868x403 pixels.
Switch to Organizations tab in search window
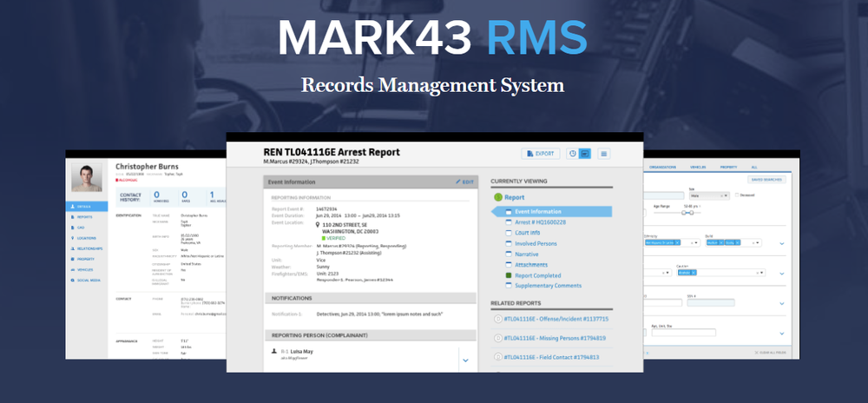pos(662,167)
